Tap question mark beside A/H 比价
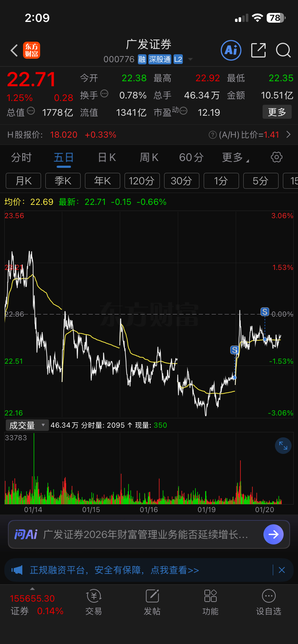298x644 pixels. pyautogui.click(x=212, y=135)
